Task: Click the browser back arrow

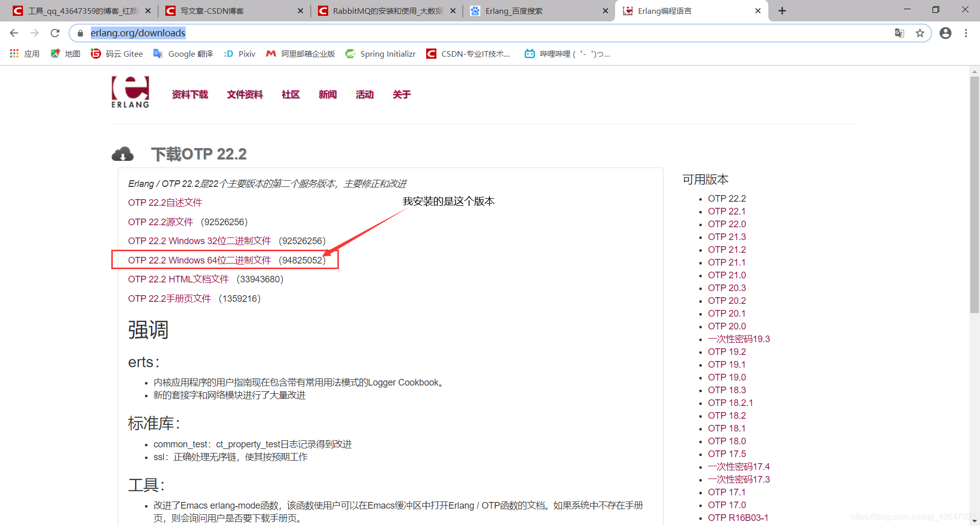Action: click(x=14, y=33)
